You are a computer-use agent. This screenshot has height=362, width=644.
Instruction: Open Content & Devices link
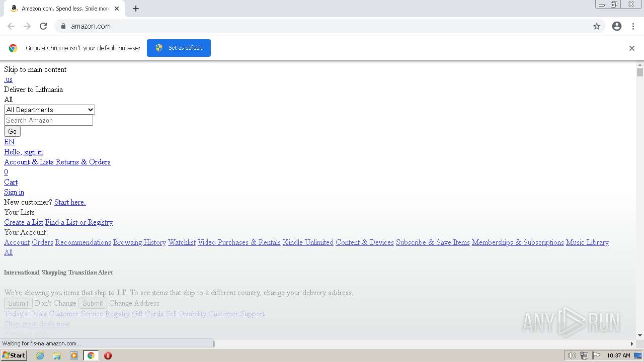tap(365, 242)
